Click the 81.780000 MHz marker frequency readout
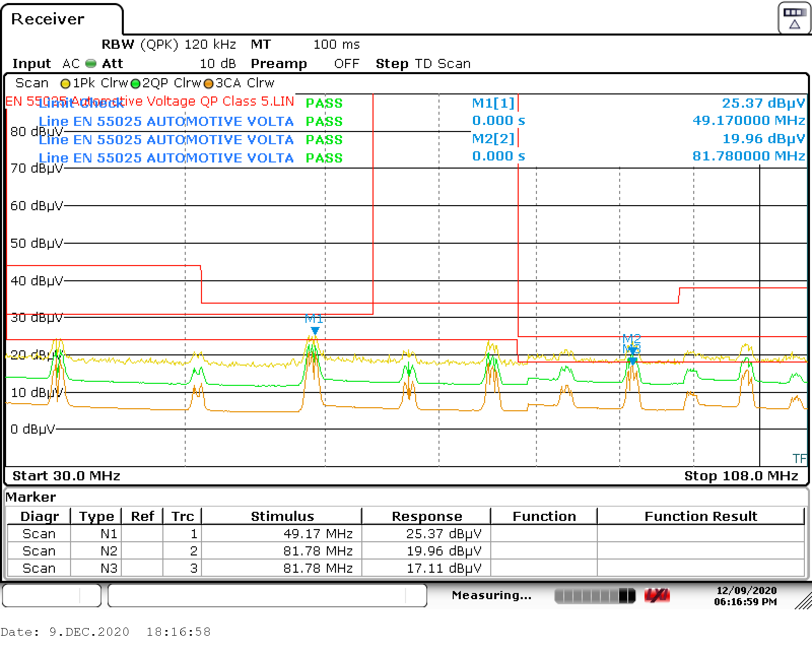 pyautogui.click(x=749, y=156)
